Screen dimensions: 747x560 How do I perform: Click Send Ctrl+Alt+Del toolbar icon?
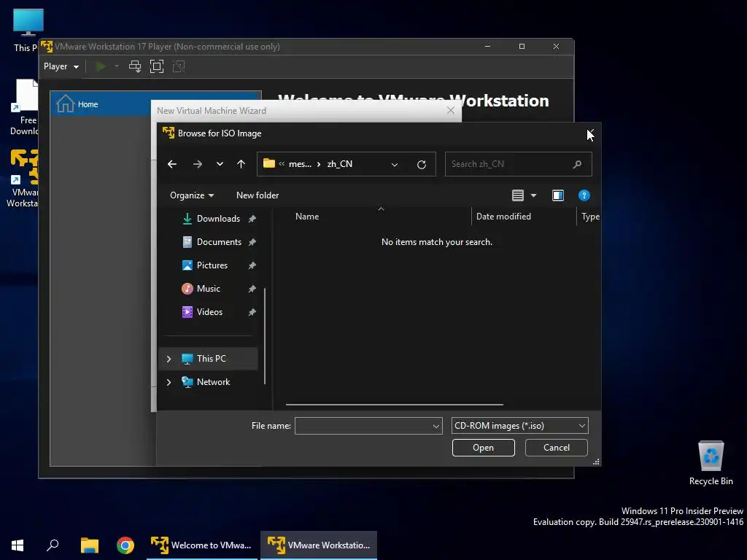click(x=135, y=66)
